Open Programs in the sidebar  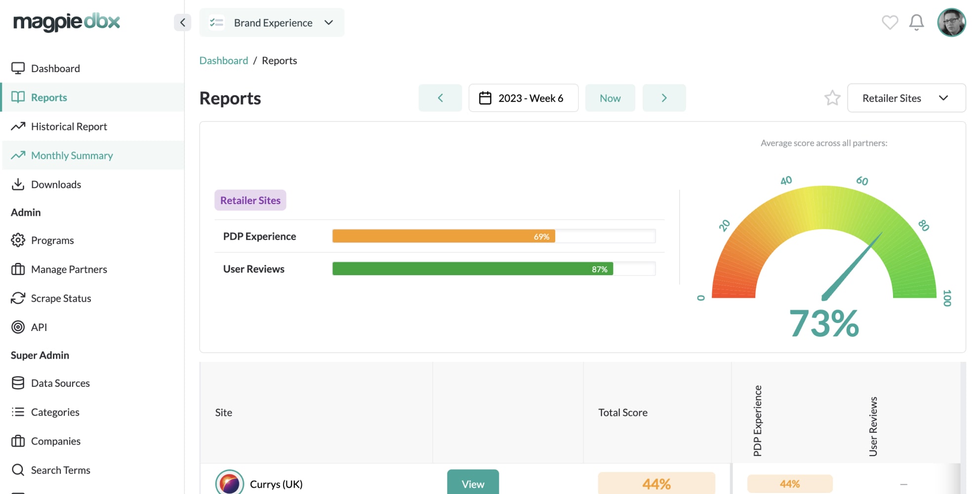pos(92,240)
